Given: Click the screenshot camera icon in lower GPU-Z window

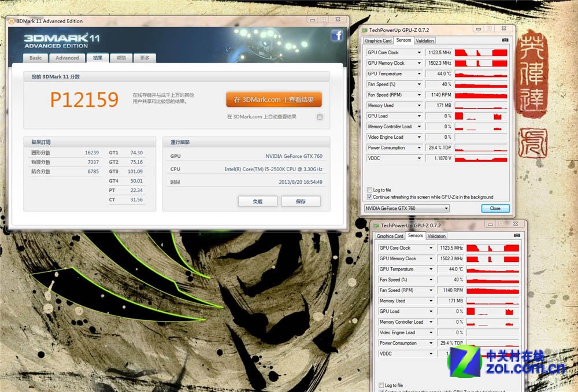Looking at the screenshot, I should coord(517,235).
